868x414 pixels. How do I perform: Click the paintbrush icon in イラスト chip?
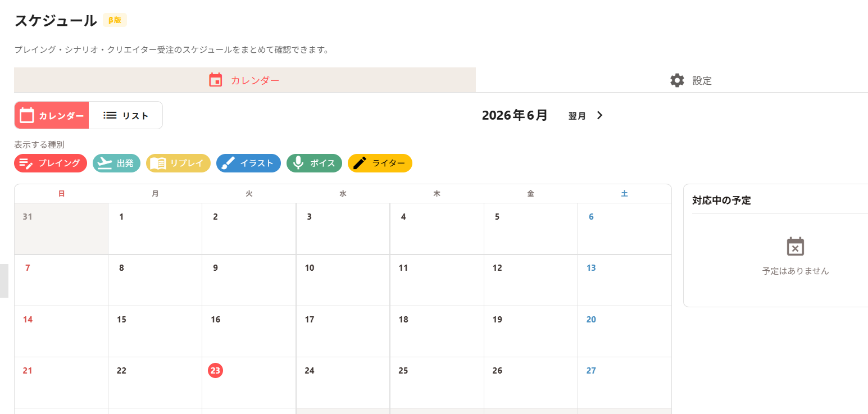click(228, 163)
